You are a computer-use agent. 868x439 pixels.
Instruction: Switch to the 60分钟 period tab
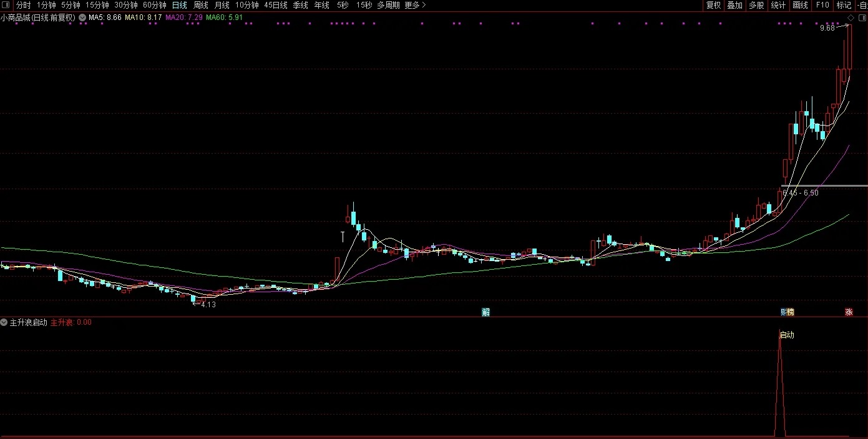(x=155, y=5)
